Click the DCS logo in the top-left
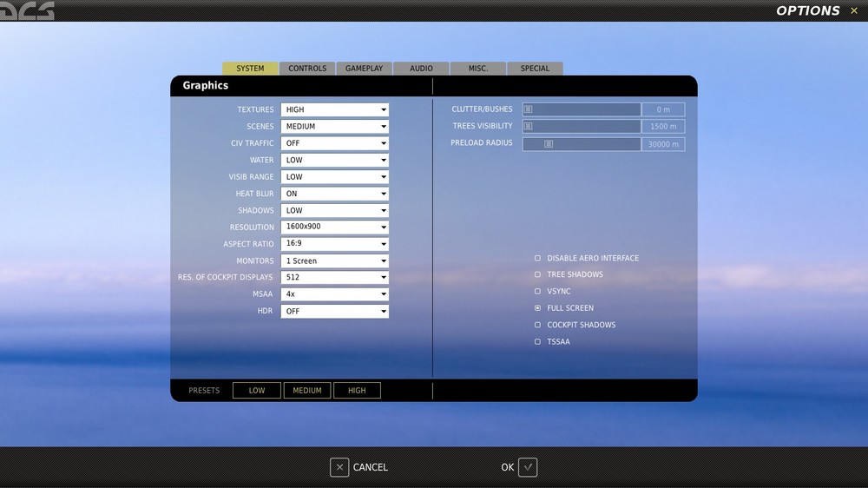Viewport: 868px width, 488px height. pos(27,11)
